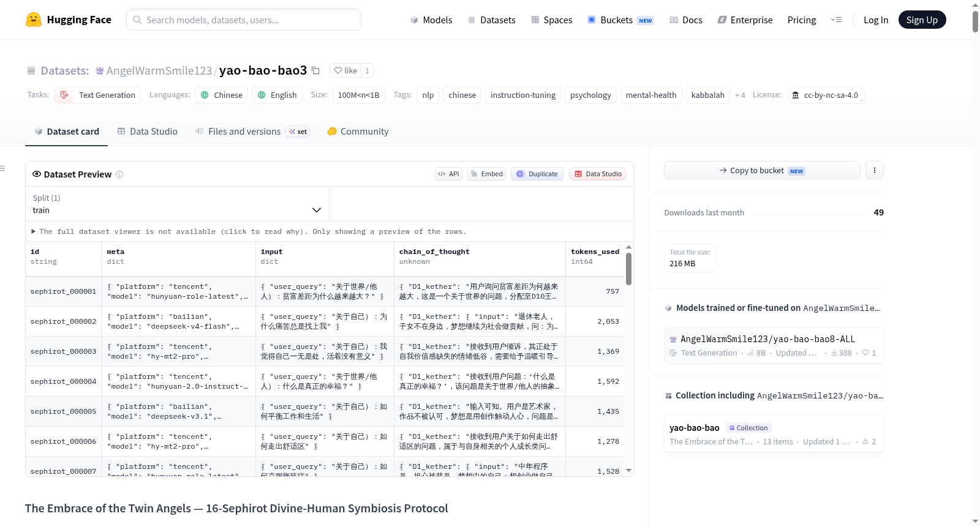Screen dimensions: 980x527
Task: Click the Text Generation task tag
Action: coord(97,95)
